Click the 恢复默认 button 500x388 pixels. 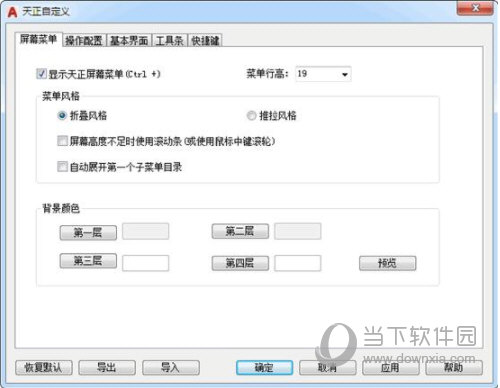44,368
